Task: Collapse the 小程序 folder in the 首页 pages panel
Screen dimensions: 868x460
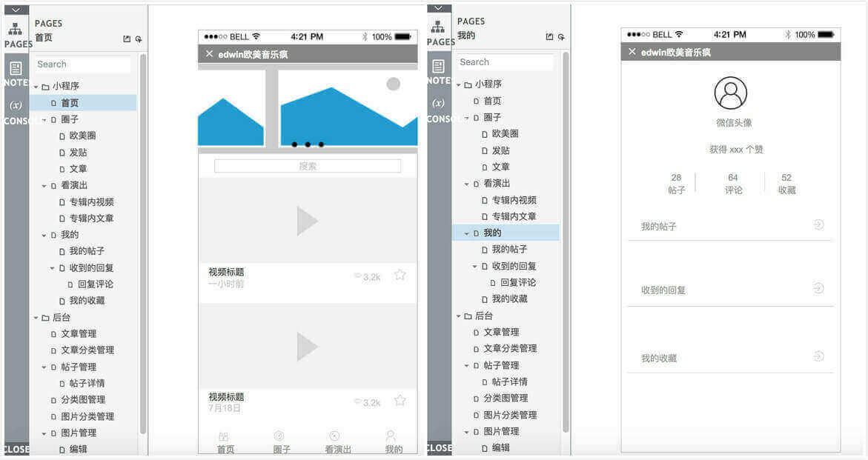Action: 36,87
